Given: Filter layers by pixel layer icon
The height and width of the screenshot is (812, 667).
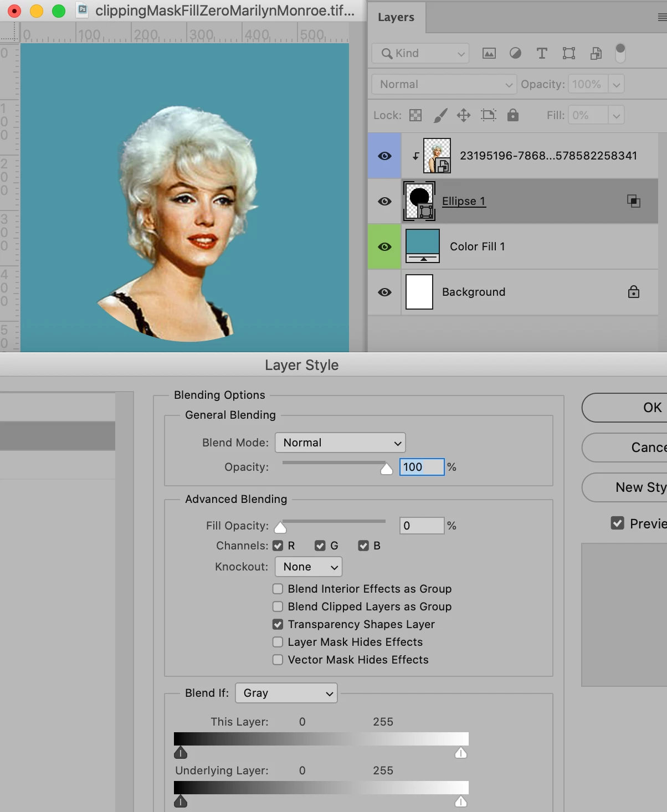Looking at the screenshot, I should click(x=489, y=53).
